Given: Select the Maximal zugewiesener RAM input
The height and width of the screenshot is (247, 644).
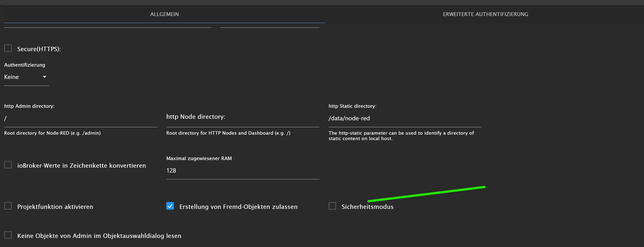Looking at the screenshot, I should [243, 171].
